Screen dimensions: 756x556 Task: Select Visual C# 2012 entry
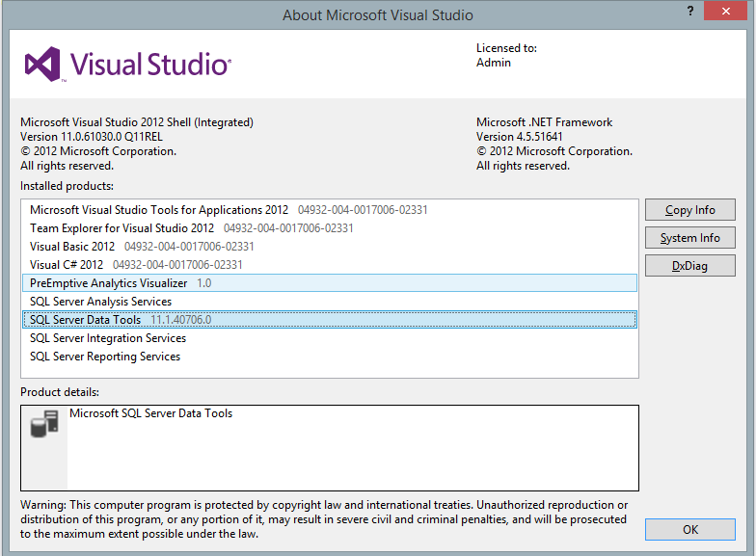[330, 264]
